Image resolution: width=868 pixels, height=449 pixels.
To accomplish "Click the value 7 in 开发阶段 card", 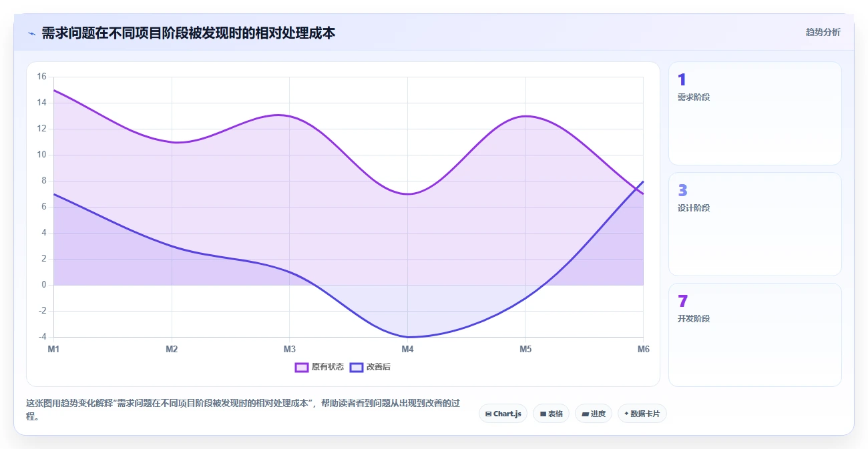I will pyautogui.click(x=682, y=302).
